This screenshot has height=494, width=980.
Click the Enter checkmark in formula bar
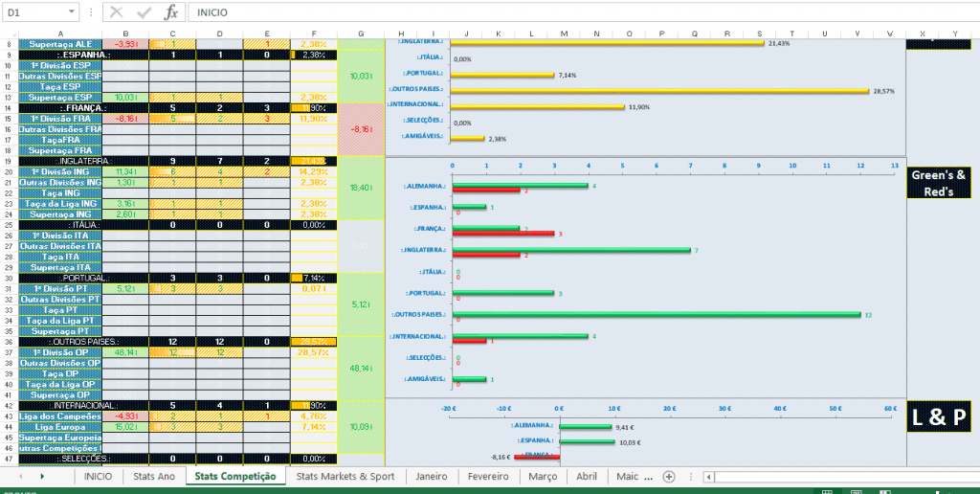click(145, 11)
